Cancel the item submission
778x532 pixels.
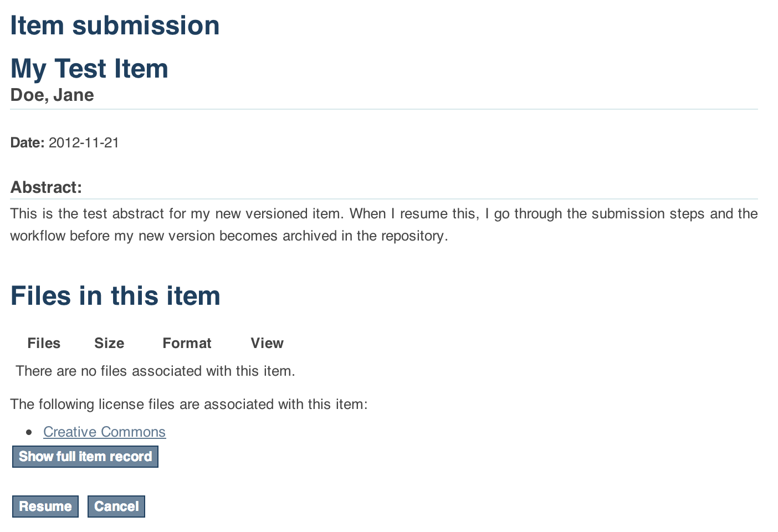[116, 507]
